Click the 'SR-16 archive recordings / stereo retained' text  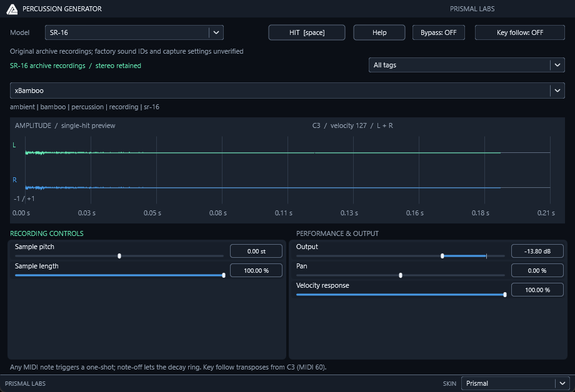(x=76, y=66)
